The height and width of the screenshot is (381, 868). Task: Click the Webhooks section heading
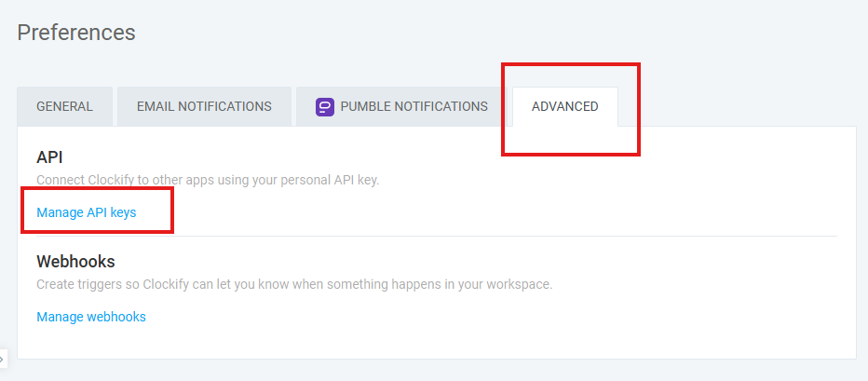coord(75,261)
